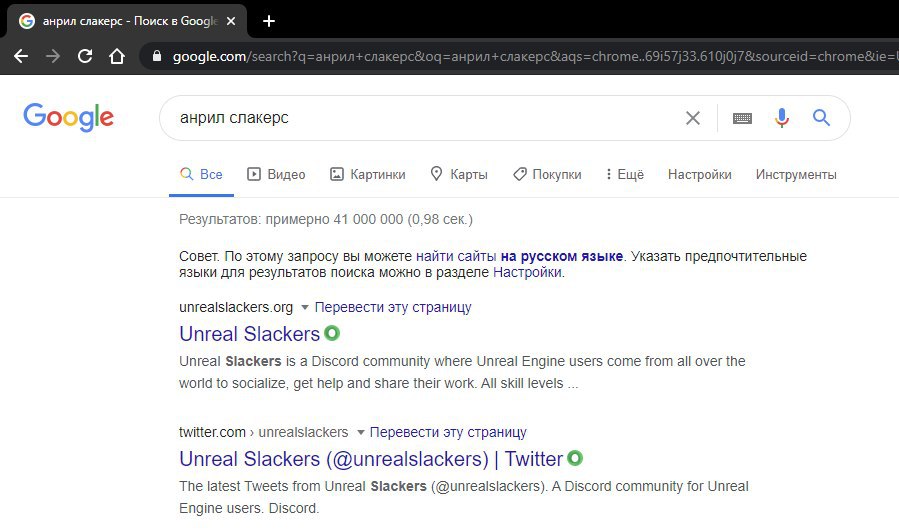
Task: Switch to the Карты tab
Action: pos(459,174)
